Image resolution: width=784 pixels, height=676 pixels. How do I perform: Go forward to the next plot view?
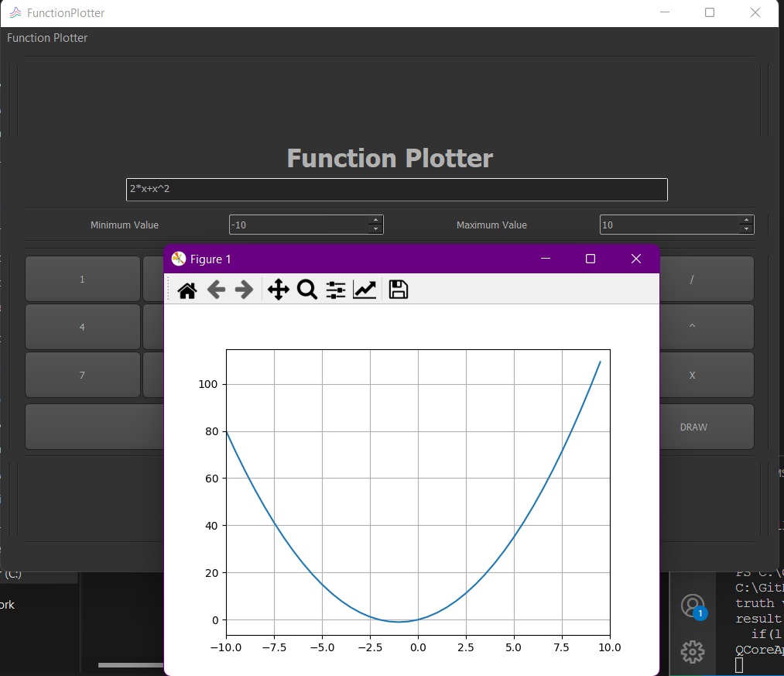pyautogui.click(x=244, y=290)
